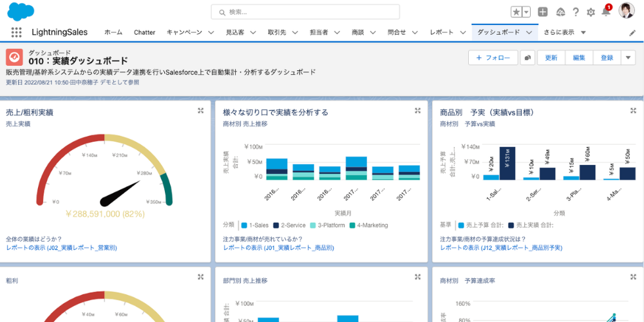This screenshot has width=644, height=322.
Task: Click the pencil icon to edit navigation
Action: point(632,33)
